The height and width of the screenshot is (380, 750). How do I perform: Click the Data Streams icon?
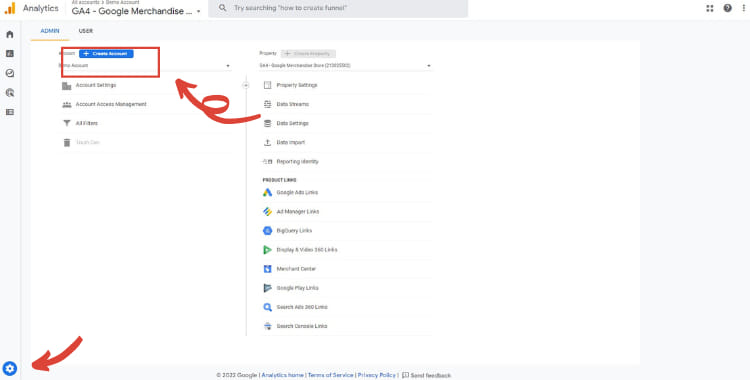pyautogui.click(x=267, y=104)
